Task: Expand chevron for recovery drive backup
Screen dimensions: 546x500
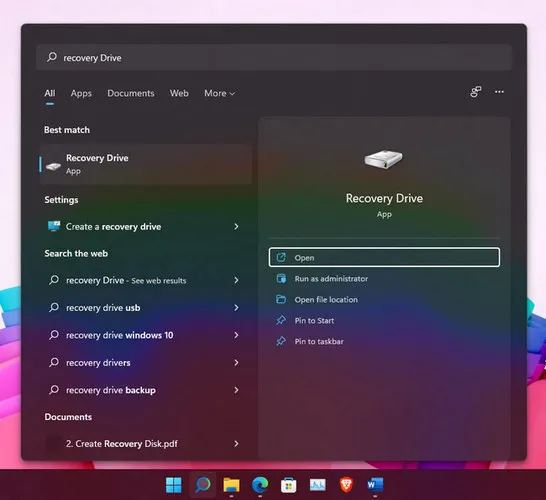Action: [x=236, y=390]
